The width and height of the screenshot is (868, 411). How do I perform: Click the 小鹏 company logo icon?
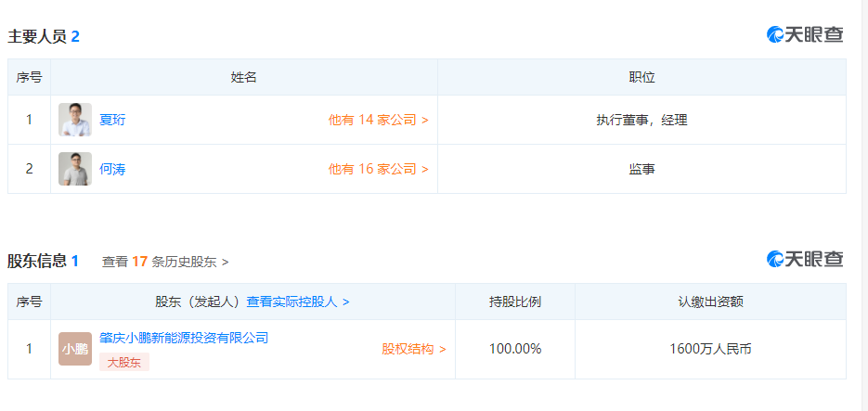coord(75,349)
